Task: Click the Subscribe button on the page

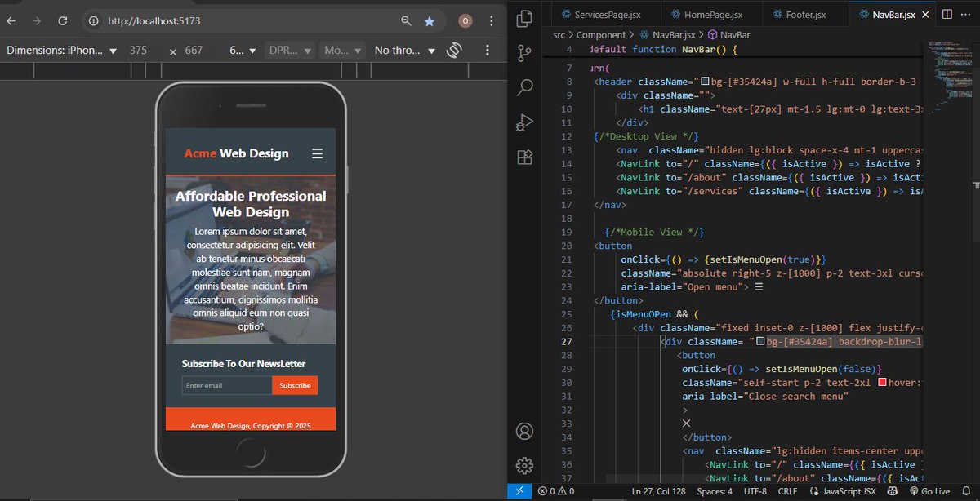Action: pos(295,385)
